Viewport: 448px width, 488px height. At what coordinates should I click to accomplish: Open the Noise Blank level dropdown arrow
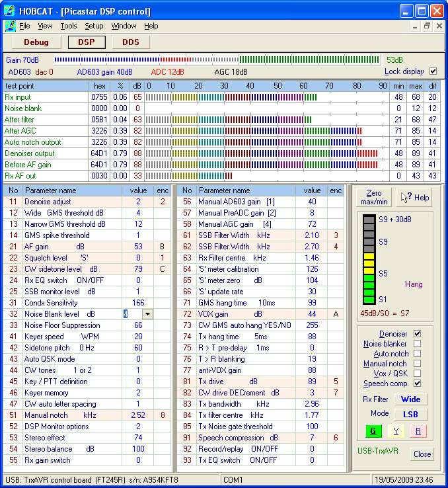(147, 315)
